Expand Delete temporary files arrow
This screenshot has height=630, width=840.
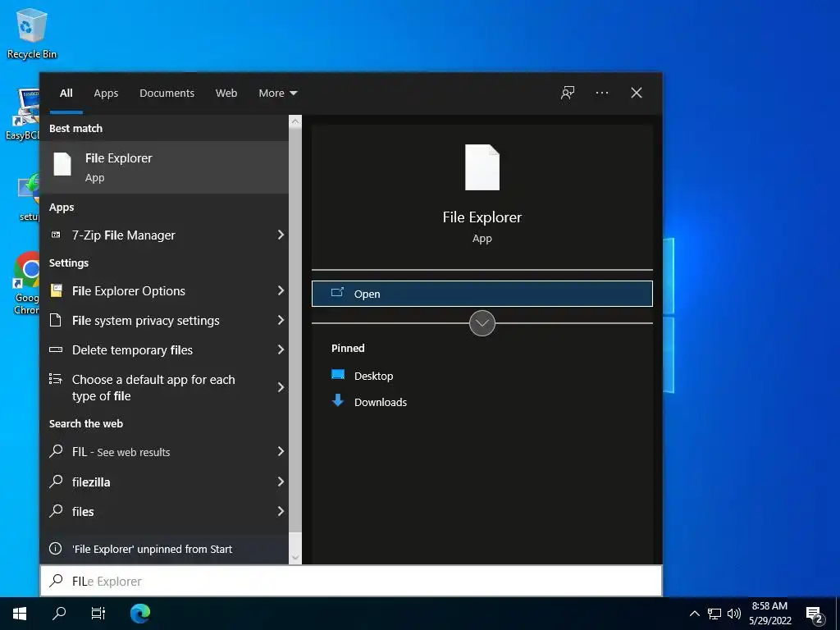(281, 349)
